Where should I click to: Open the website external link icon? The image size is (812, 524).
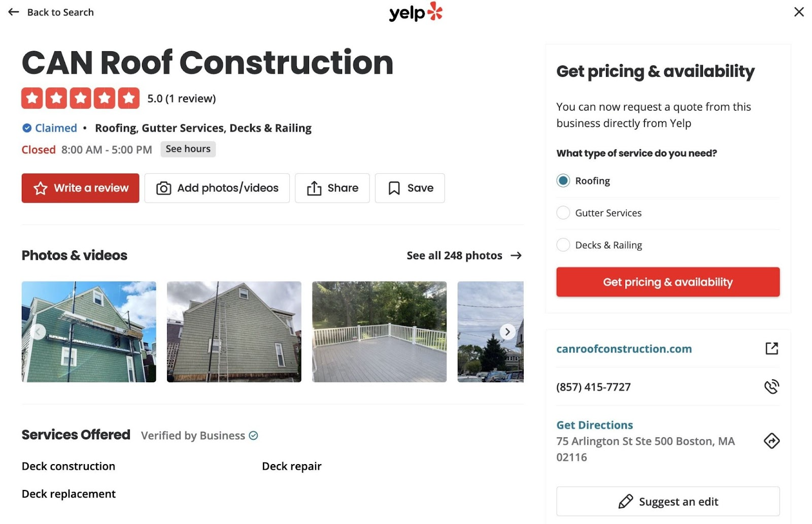pos(772,349)
